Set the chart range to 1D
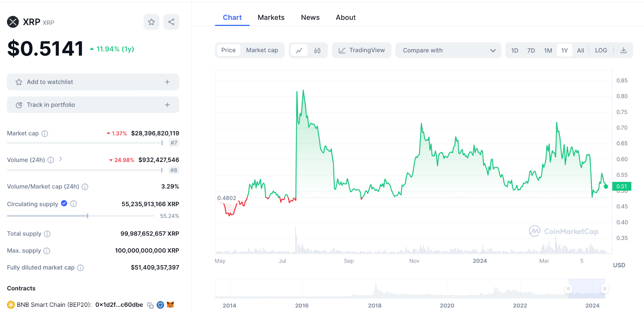This screenshot has height=314, width=644. 515,50
